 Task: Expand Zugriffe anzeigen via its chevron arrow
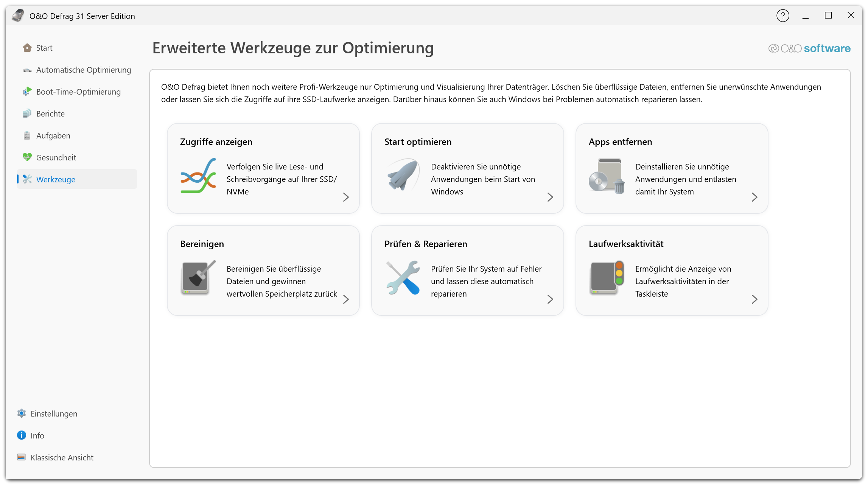pyautogui.click(x=346, y=197)
